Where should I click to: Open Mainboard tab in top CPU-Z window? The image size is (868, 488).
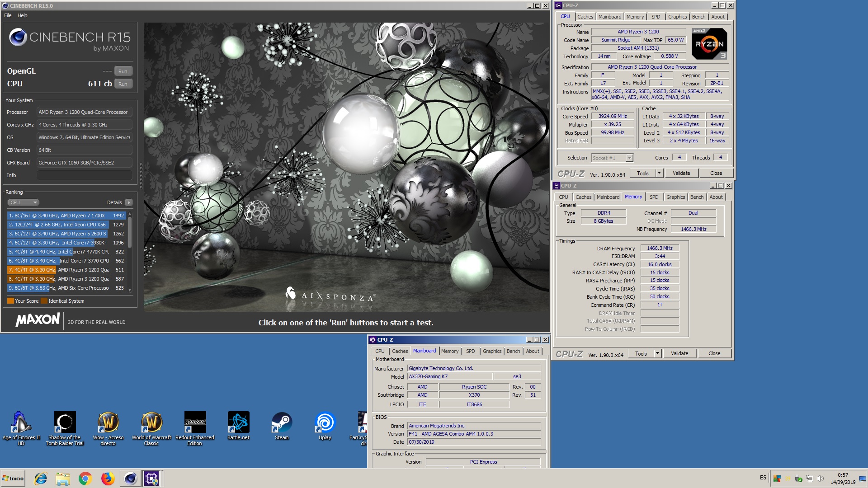pos(609,17)
